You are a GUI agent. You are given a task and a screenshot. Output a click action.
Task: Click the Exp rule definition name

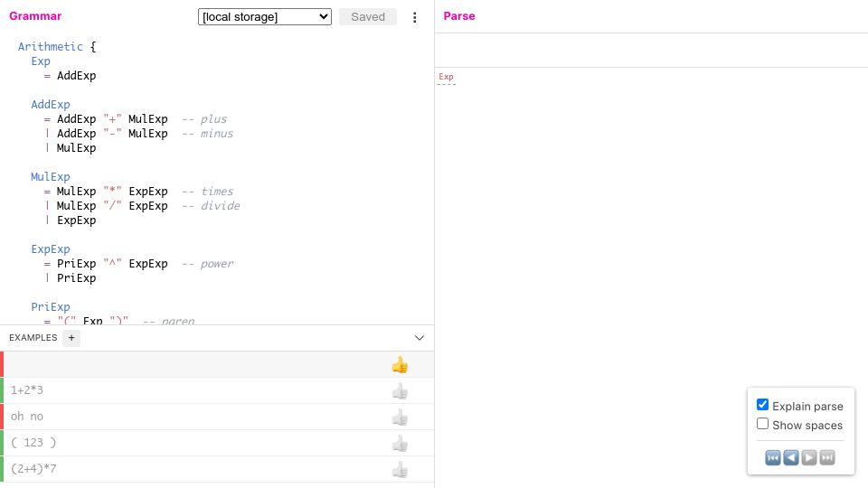41,61
